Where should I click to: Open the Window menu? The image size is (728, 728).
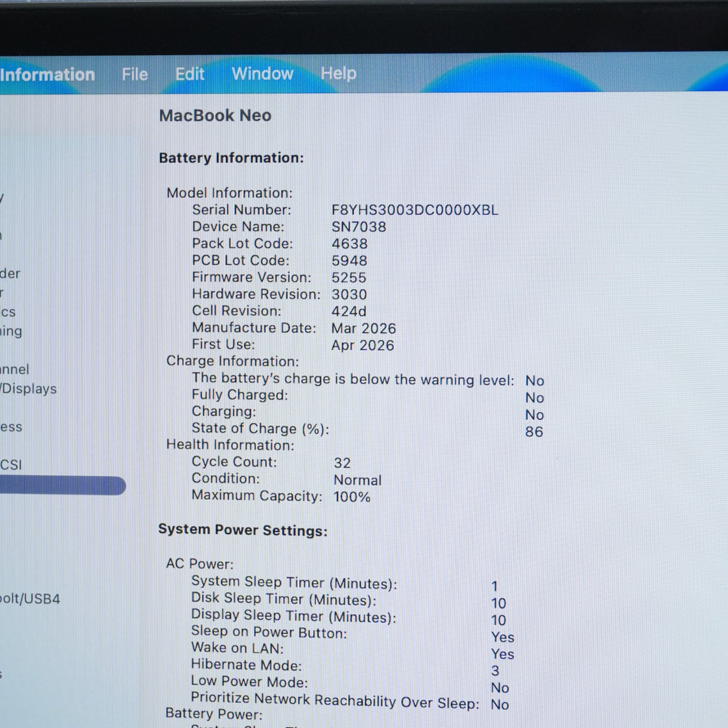pyautogui.click(x=263, y=73)
